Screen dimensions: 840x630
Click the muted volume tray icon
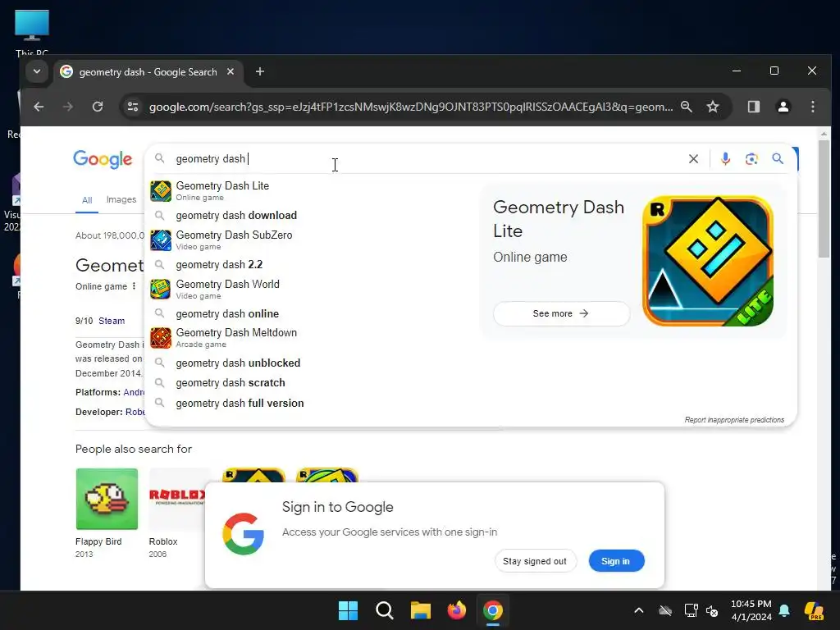pyautogui.click(x=712, y=610)
